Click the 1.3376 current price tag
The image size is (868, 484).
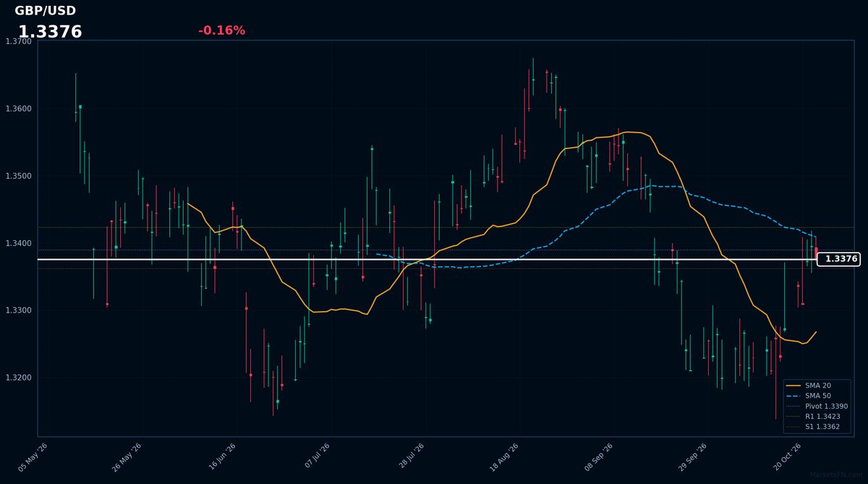839,259
